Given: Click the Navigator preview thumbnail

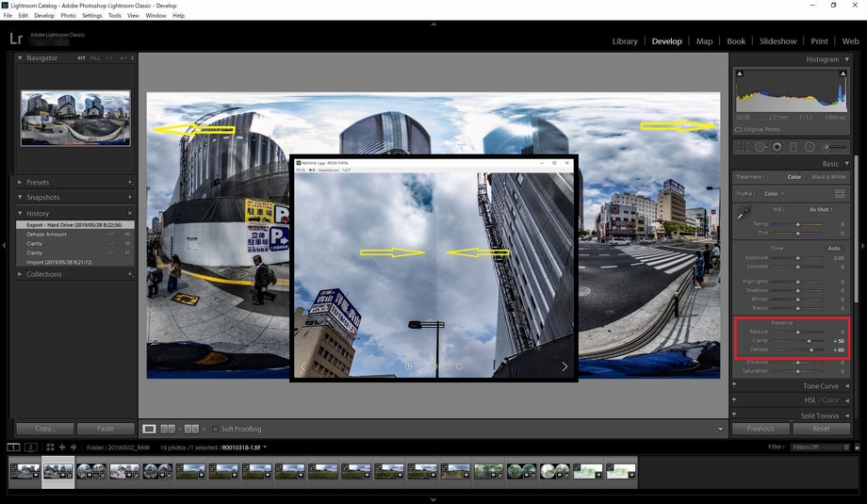Looking at the screenshot, I should (75, 119).
